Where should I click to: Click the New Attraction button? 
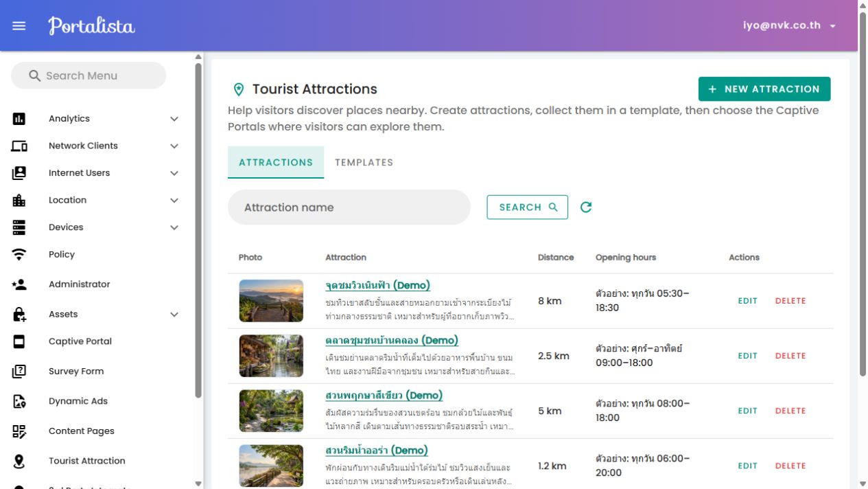point(764,89)
